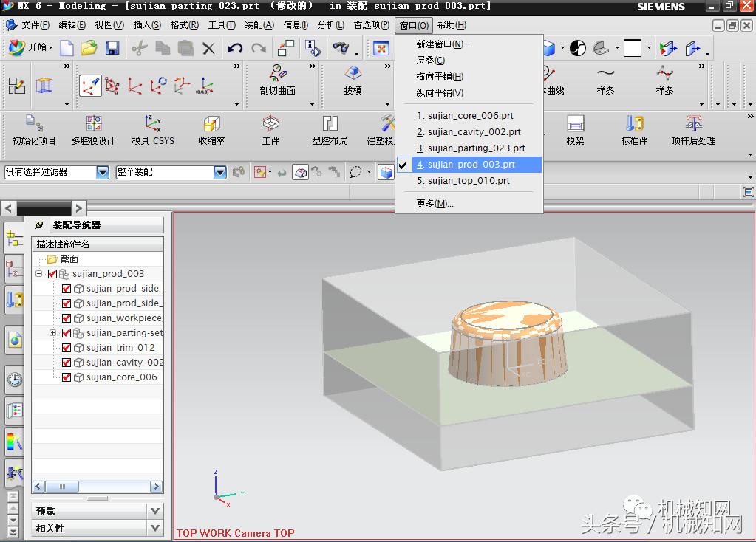Expand the 预览 preview panel
This screenshot has width=756, height=542.
pyautogui.click(x=154, y=511)
